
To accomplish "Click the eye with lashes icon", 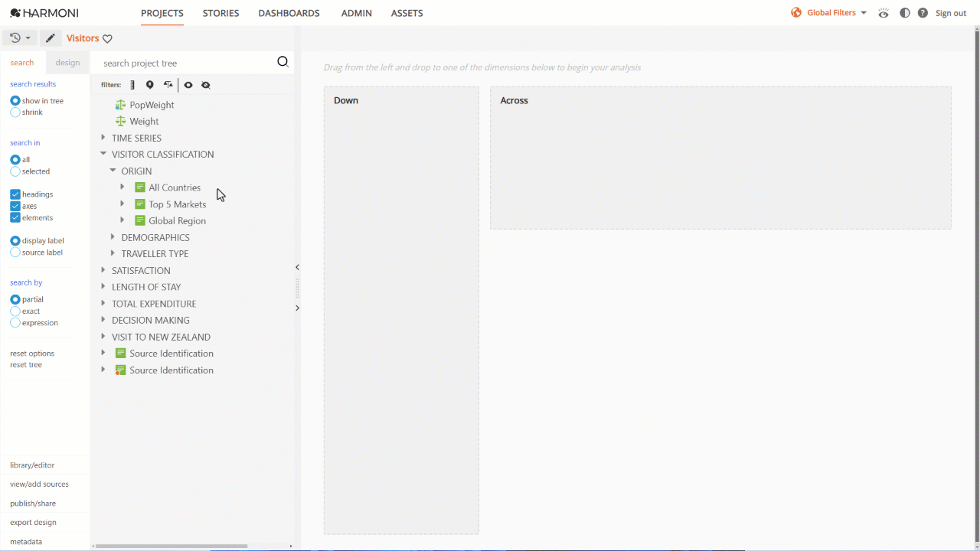I will click(884, 13).
